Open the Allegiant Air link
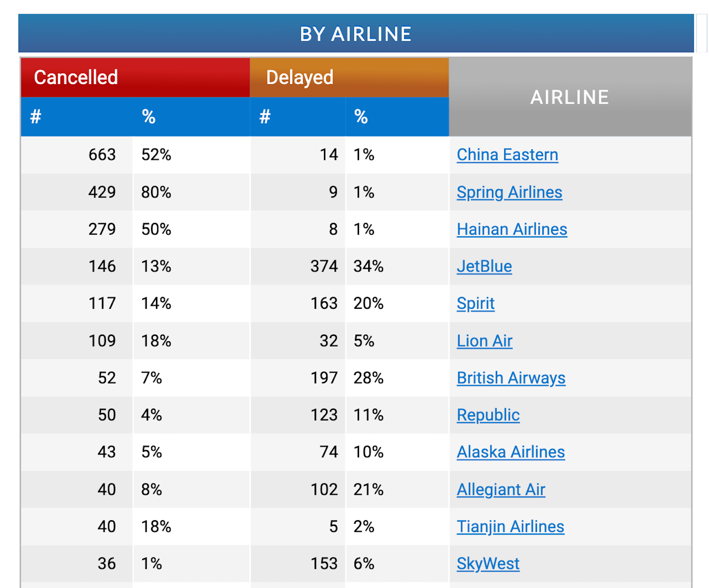Viewport: 709px width, 588px height. point(501,489)
